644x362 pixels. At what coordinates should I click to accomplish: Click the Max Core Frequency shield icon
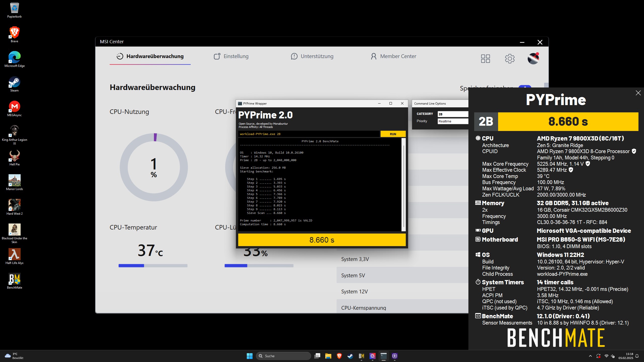pos(588,164)
